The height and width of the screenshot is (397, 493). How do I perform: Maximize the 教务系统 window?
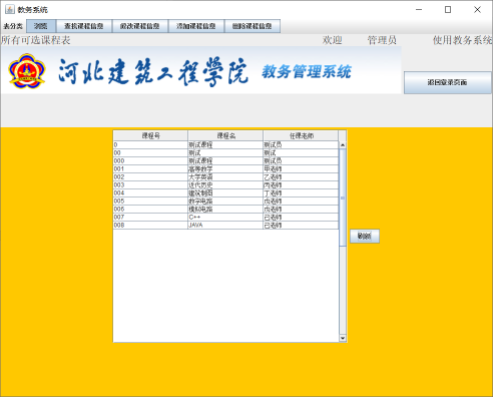click(x=448, y=10)
